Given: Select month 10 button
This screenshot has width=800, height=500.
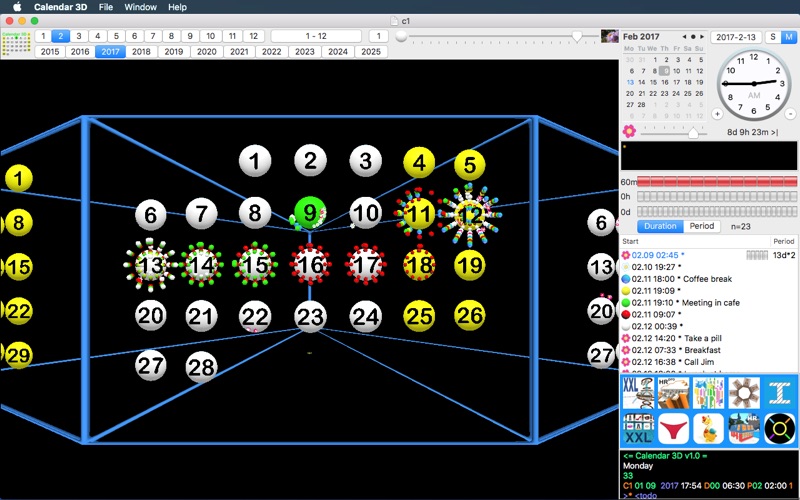Looking at the screenshot, I should (210, 36).
